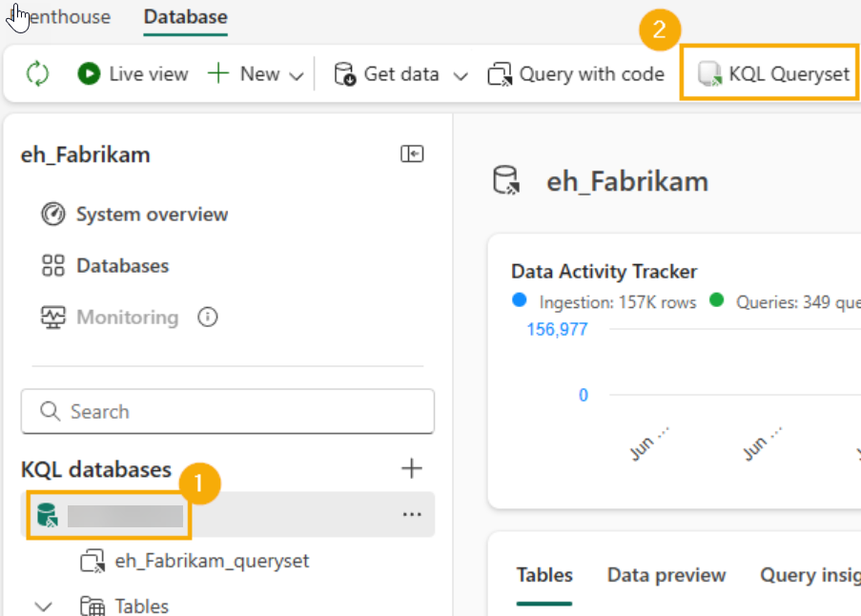This screenshot has width=861, height=616.
Task: Open more options ellipsis for selected database
Action: click(411, 515)
